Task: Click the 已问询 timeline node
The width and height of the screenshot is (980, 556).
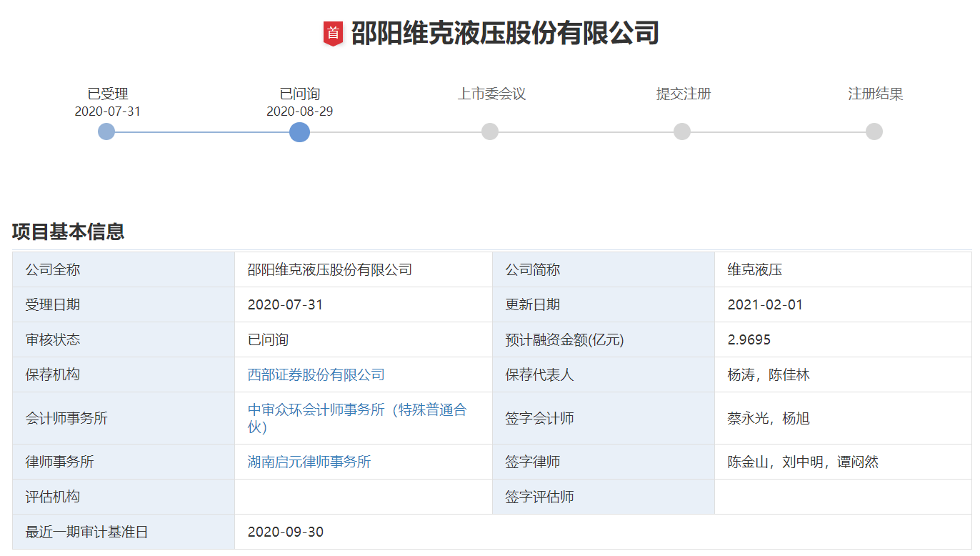Action: [299, 131]
